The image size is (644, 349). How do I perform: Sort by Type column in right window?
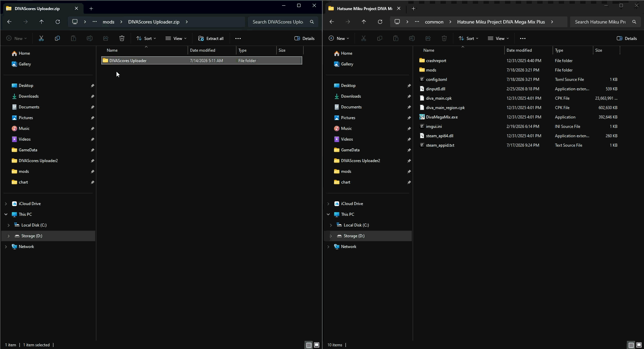(x=573, y=50)
